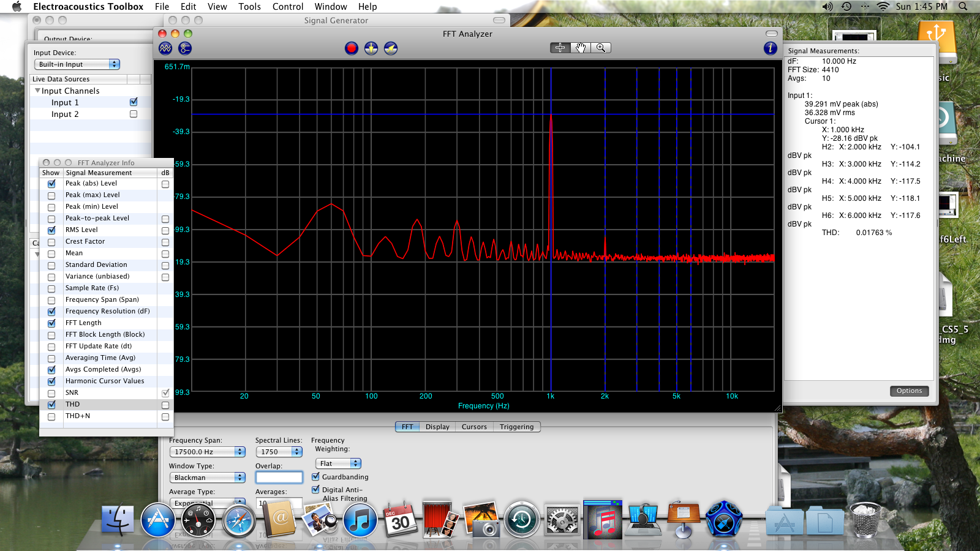The height and width of the screenshot is (551, 980).
Task: Click the waveform icon in FFT Analyzer toolbar
Action: pyautogui.click(x=165, y=48)
